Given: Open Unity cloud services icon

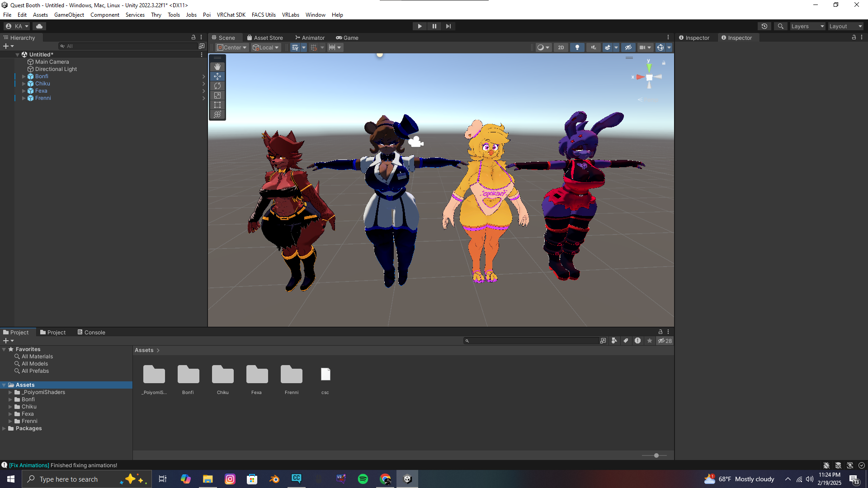Looking at the screenshot, I should click(39, 26).
